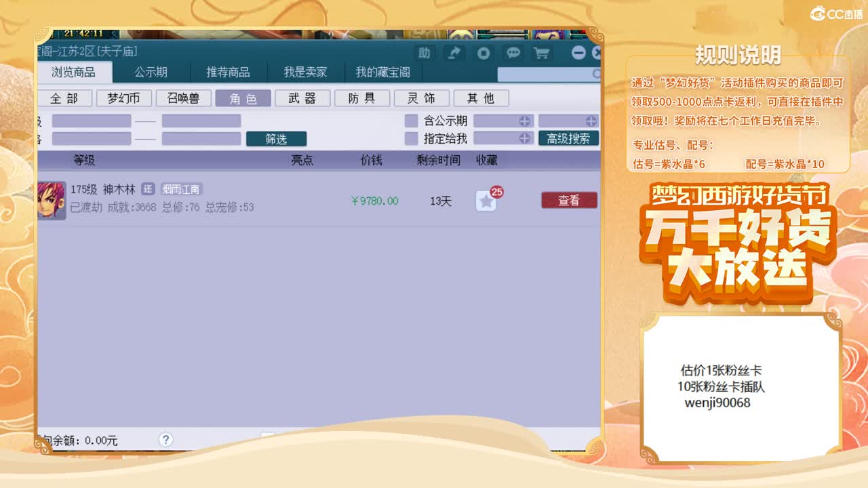Open the chat bubble message icon
This screenshot has width=868, height=488.
(513, 53)
